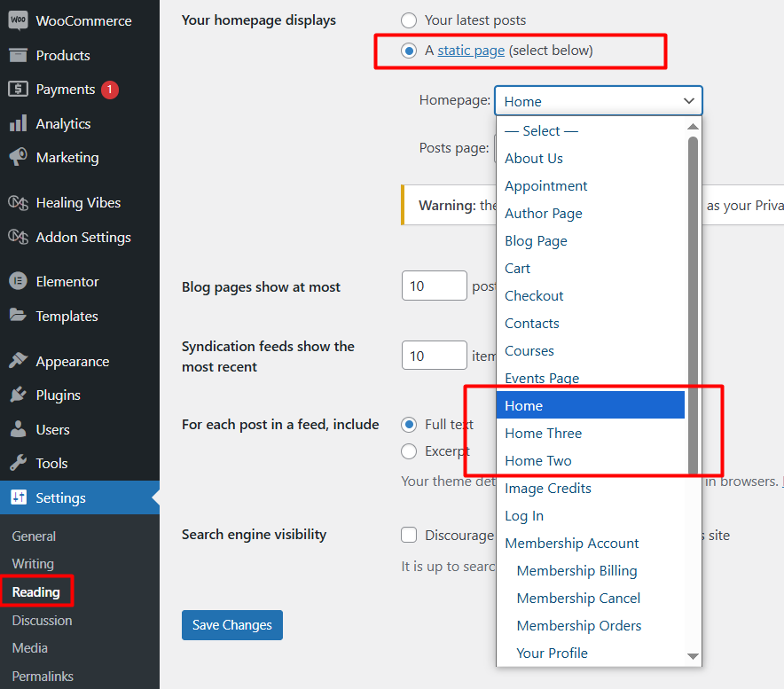Select 'Courses' from the page list
Image resolution: width=784 pixels, height=689 pixels.
click(591, 351)
